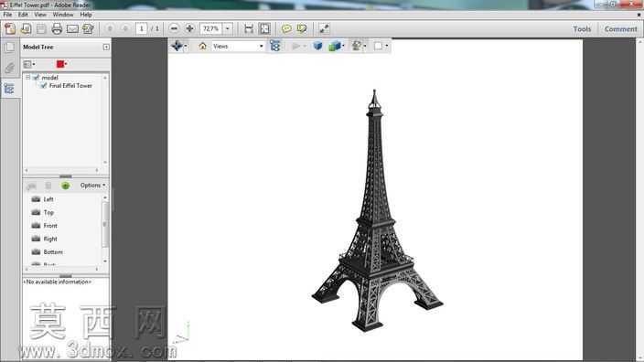The height and width of the screenshot is (362, 644).
Task: Add a sticky note comment
Action: coord(286,28)
